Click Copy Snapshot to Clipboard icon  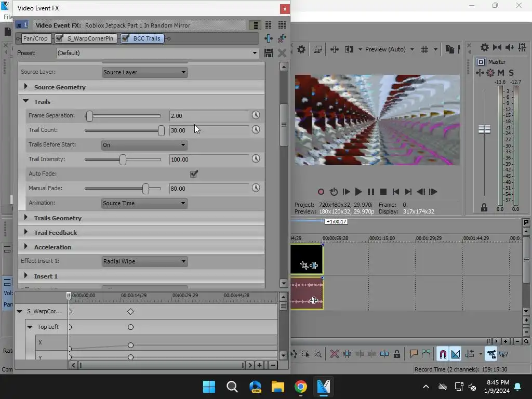(x=449, y=49)
